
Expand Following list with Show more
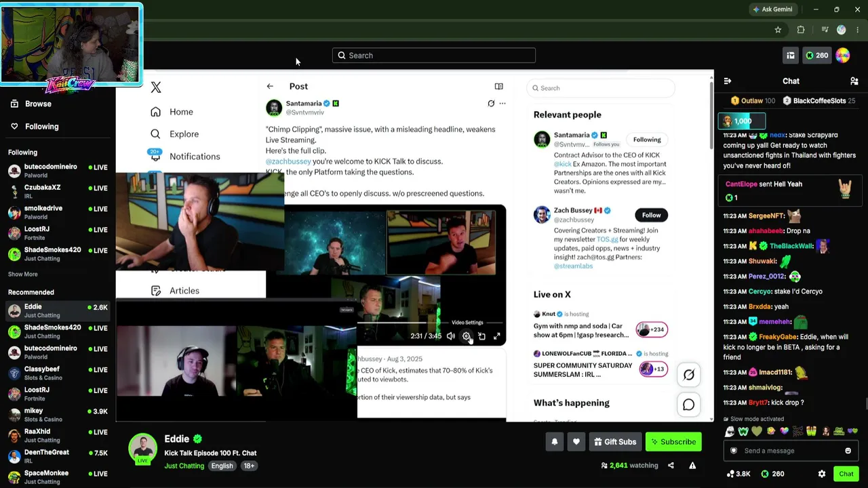(23, 274)
